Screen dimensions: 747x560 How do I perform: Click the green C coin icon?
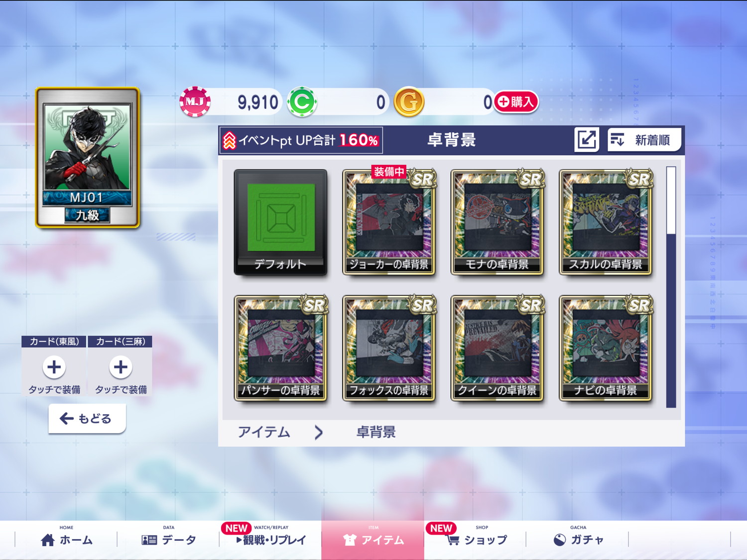[302, 102]
